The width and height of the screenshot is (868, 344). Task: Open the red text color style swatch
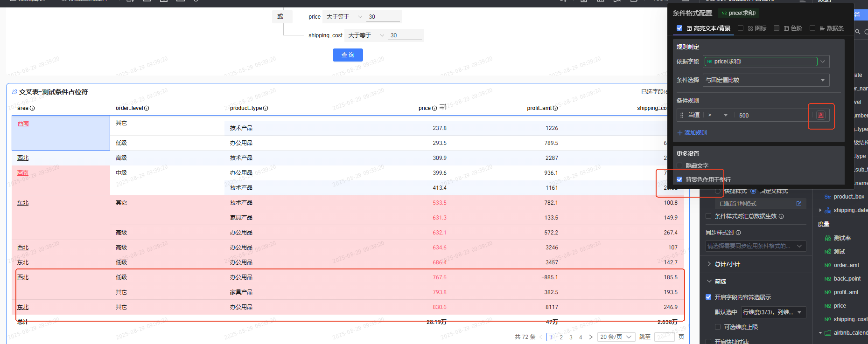820,115
